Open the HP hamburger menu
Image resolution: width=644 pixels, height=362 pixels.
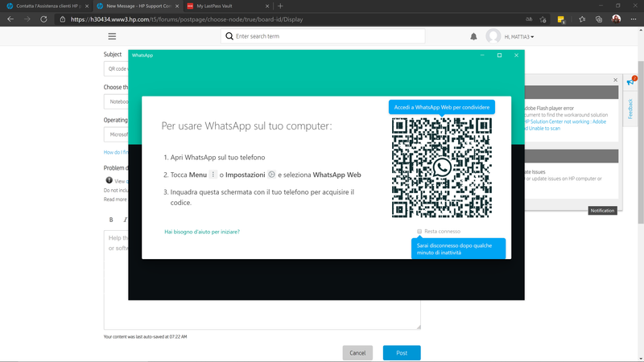click(x=112, y=36)
